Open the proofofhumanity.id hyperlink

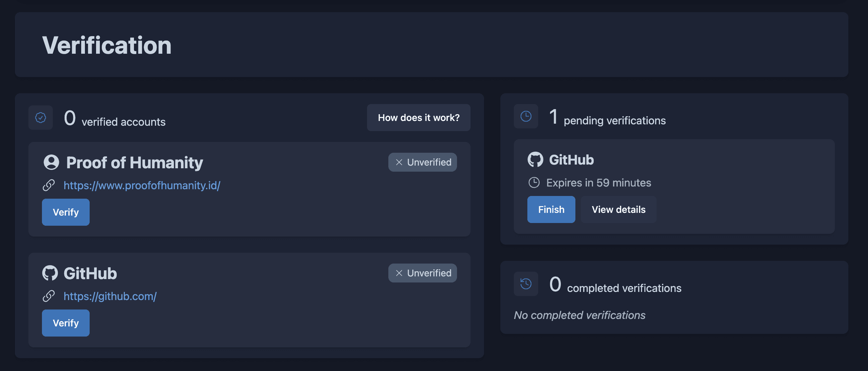click(x=142, y=185)
